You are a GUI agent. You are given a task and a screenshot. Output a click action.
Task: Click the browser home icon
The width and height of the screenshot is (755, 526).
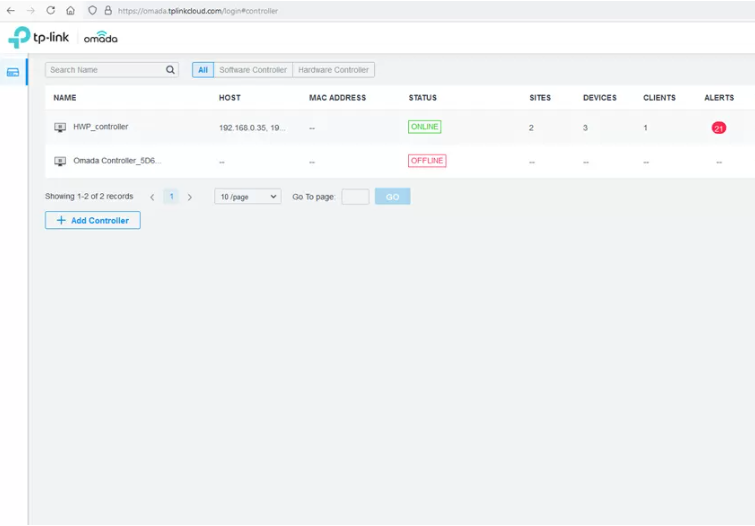click(x=70, y=11)
